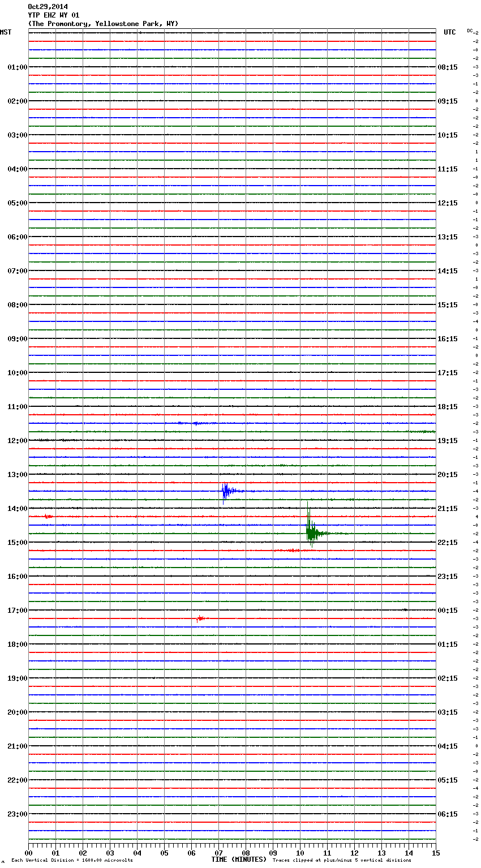The width and height of the screenshot is (481, 868).
Task: Click the '01:00' MST row label
Action: click(x=18, y=67)
